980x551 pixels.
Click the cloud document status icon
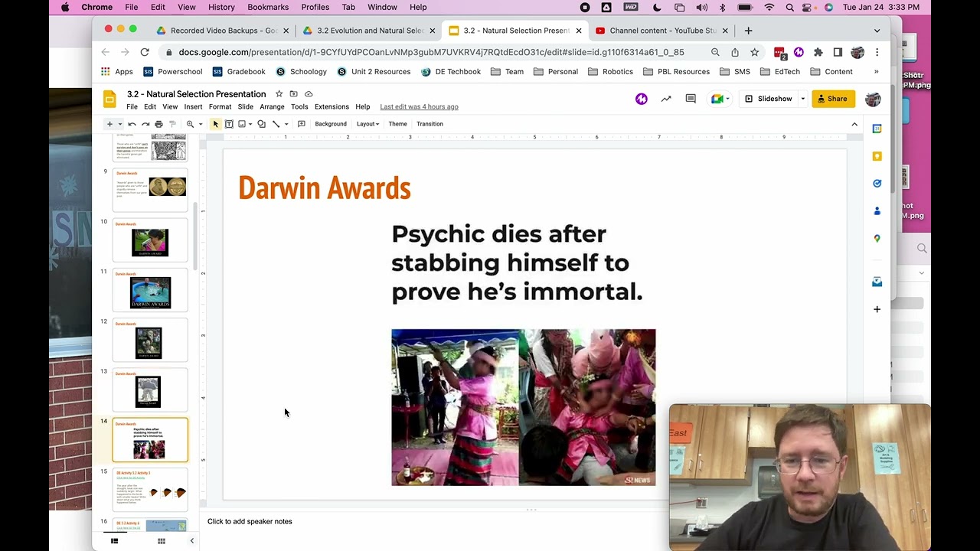309,94
